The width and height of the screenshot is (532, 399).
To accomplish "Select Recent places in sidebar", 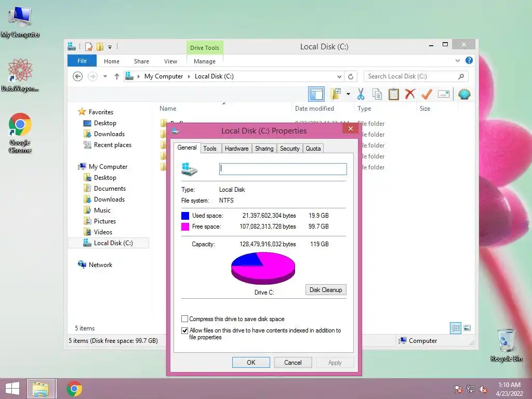I will (113, 145).
